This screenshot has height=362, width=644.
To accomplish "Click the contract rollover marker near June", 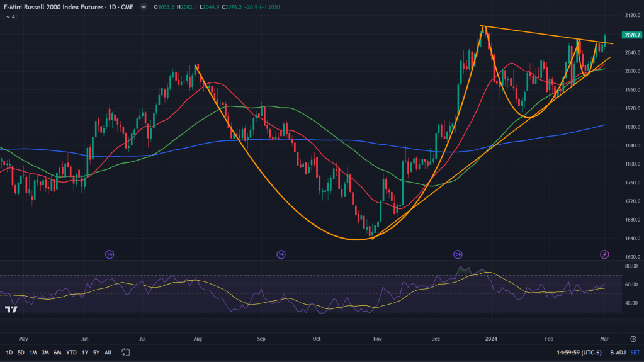I will coord(110,254).
